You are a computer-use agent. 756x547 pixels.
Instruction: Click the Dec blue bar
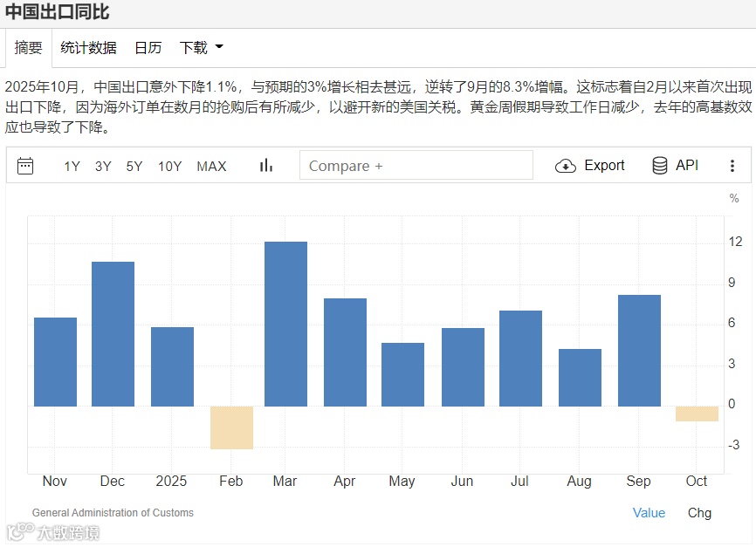pos(113,334)
